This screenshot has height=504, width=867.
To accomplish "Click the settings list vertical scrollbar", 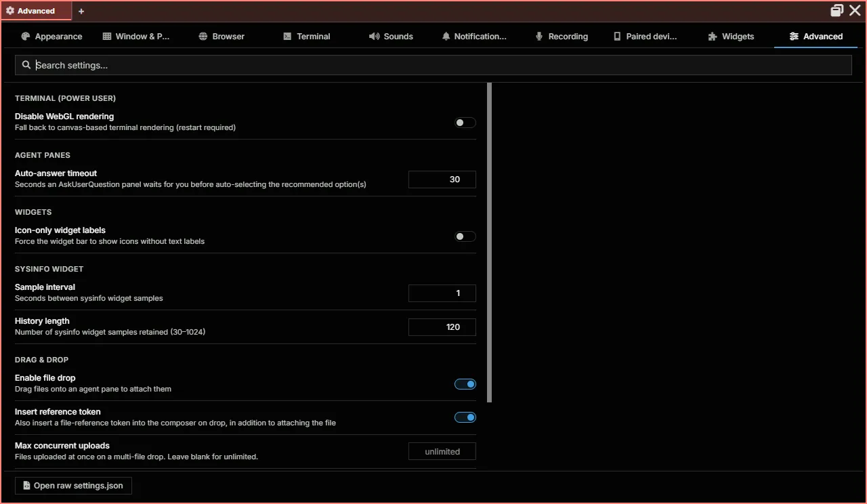I will pos(490,243).
